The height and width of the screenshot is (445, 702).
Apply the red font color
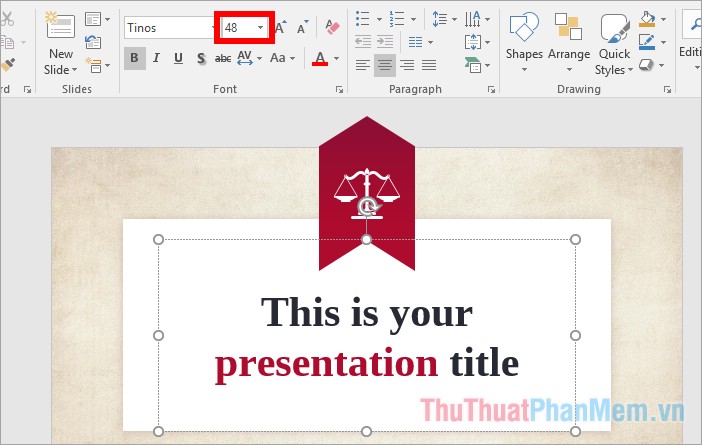click(320, 58)
